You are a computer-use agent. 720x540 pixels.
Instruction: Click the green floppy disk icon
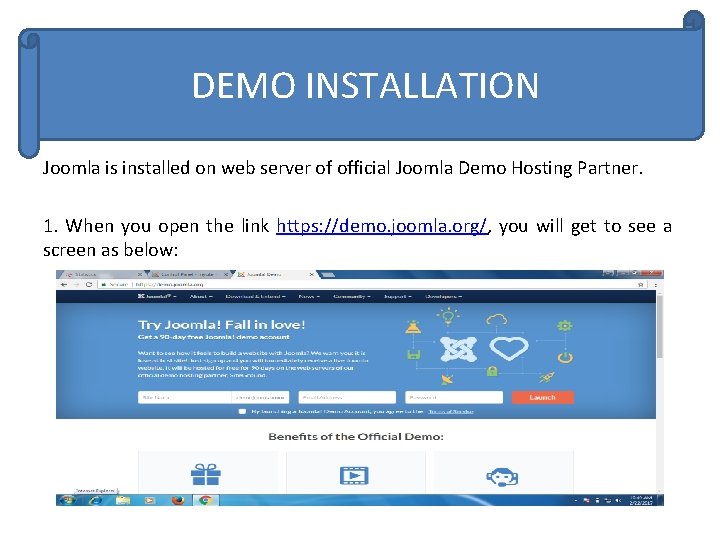pyautogui.click(x=413, y=354)
